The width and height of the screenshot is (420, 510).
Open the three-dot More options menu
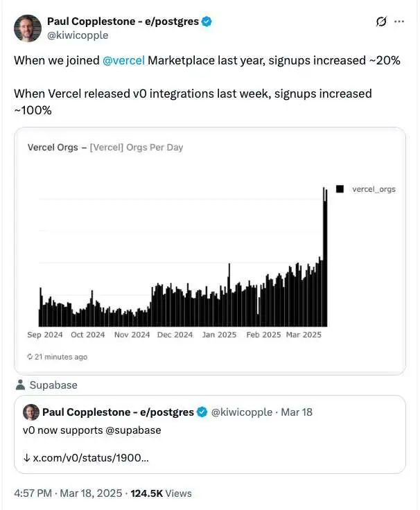click(x=399, y=21)
